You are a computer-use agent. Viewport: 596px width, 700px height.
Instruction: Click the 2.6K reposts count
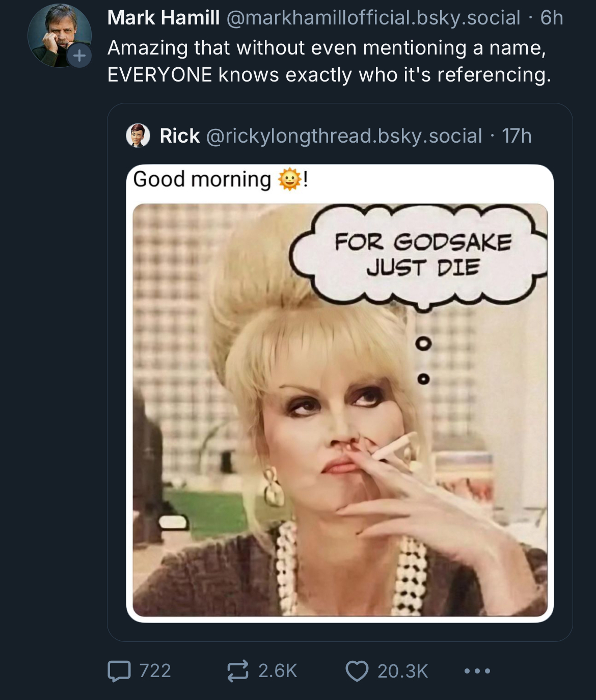278,670
